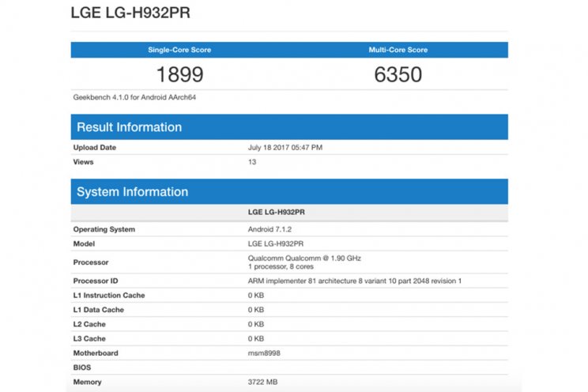This screenshot has height=392, width=588.
Task: Click the 0 KB value for L1 Data Cache
Action: [x=256, y=310]
